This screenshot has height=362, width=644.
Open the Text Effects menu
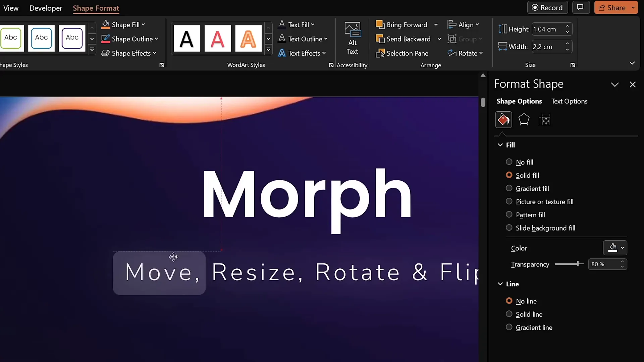[x=302, y=53]
